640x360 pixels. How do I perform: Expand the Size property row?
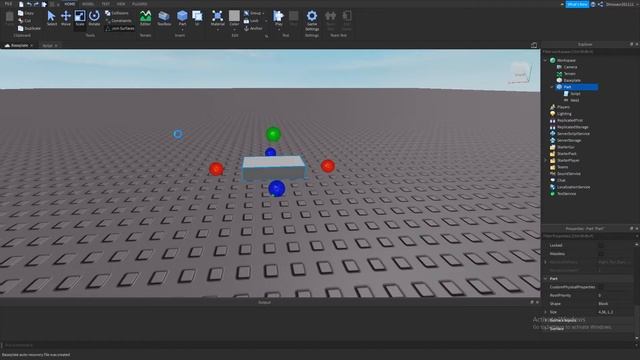(546, 312)
